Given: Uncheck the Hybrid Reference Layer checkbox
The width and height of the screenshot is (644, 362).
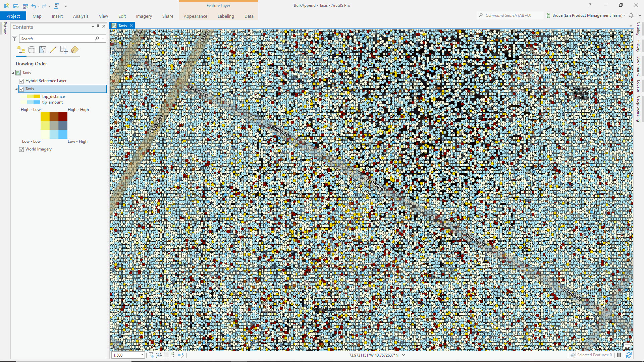Looking at the screenshot, I should [21, 81].
